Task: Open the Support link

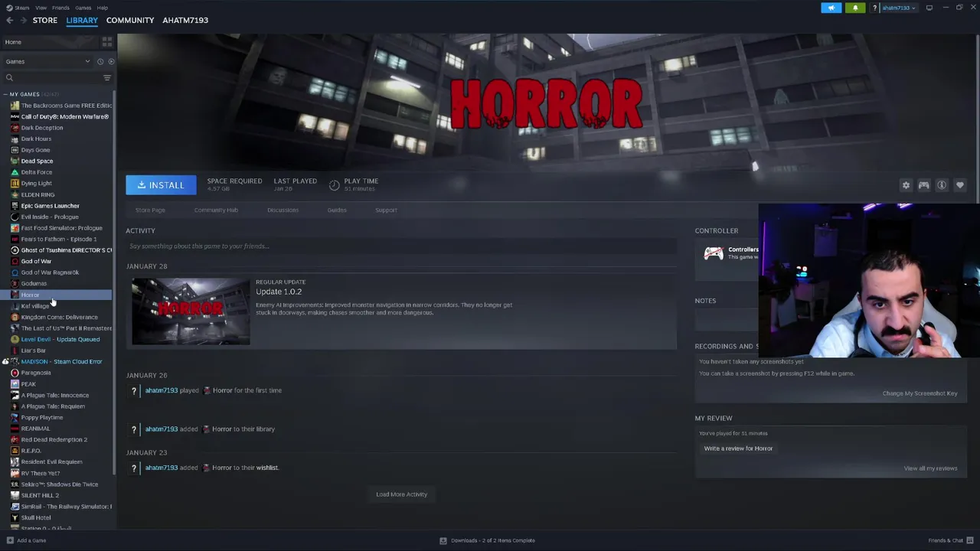Action: coord(386,210)
